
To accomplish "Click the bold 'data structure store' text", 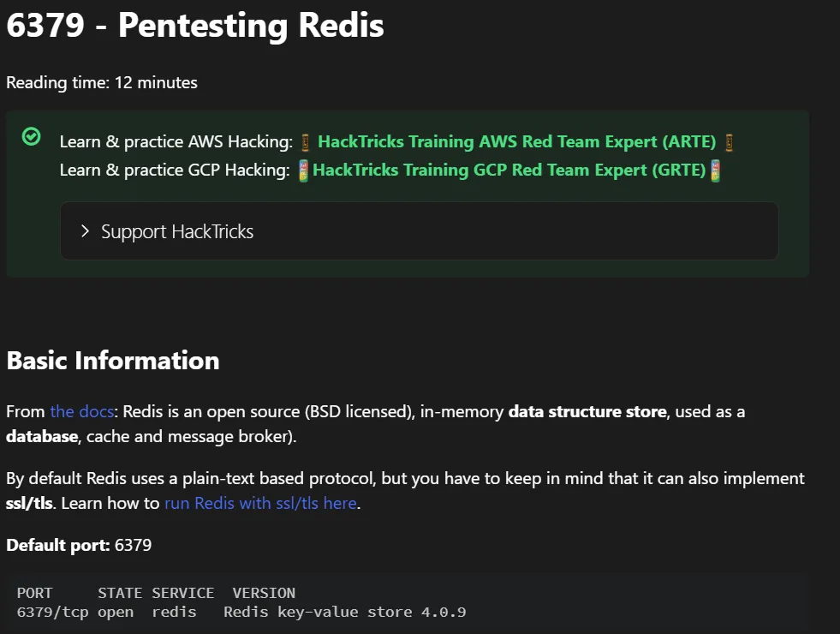I will pos(587,412).
